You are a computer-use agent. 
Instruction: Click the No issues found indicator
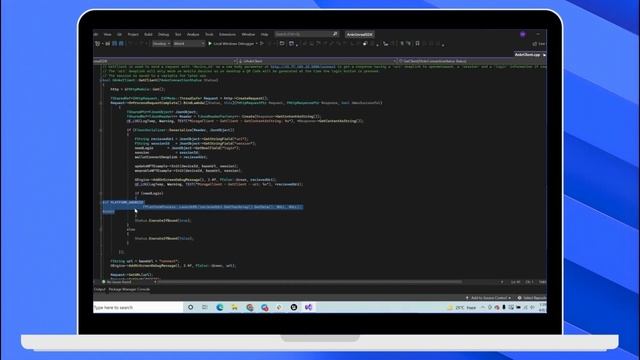[117, 282]
